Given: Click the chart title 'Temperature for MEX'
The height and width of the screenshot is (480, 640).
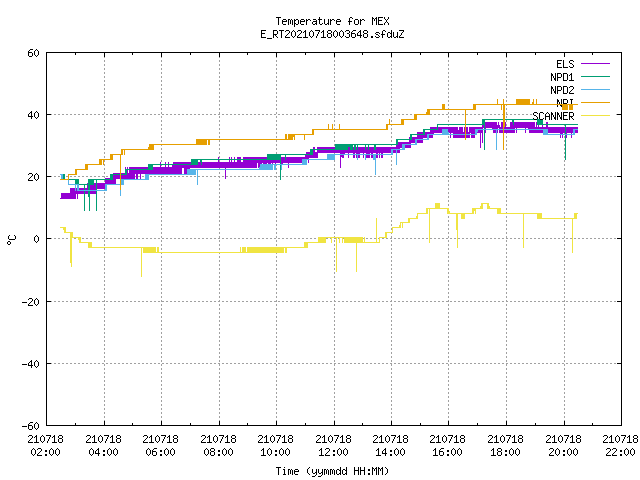Looking at the screenshot, I should click(332, 21).
